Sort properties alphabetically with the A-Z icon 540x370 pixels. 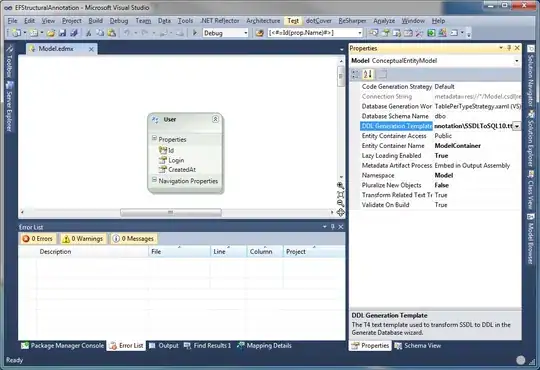point(368,74)
